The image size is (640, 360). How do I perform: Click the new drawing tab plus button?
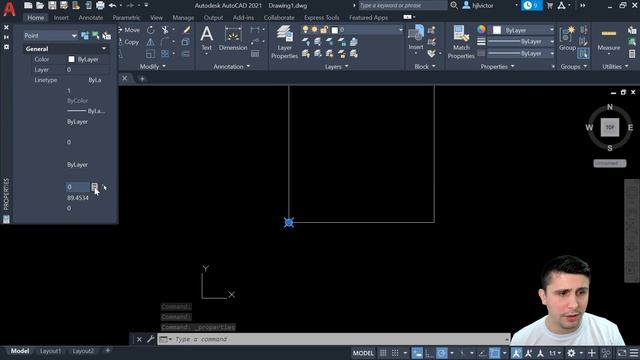click(x=142, y=79)
